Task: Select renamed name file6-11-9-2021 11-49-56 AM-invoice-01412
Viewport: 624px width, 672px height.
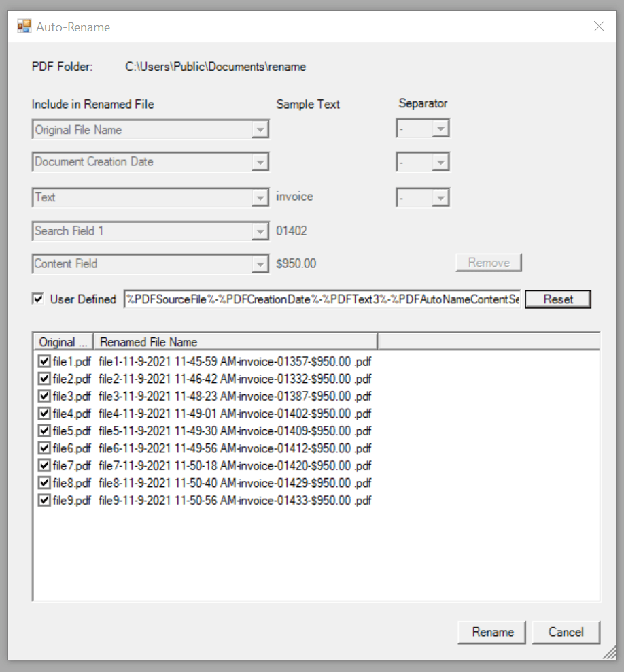Action: (235, 448)
